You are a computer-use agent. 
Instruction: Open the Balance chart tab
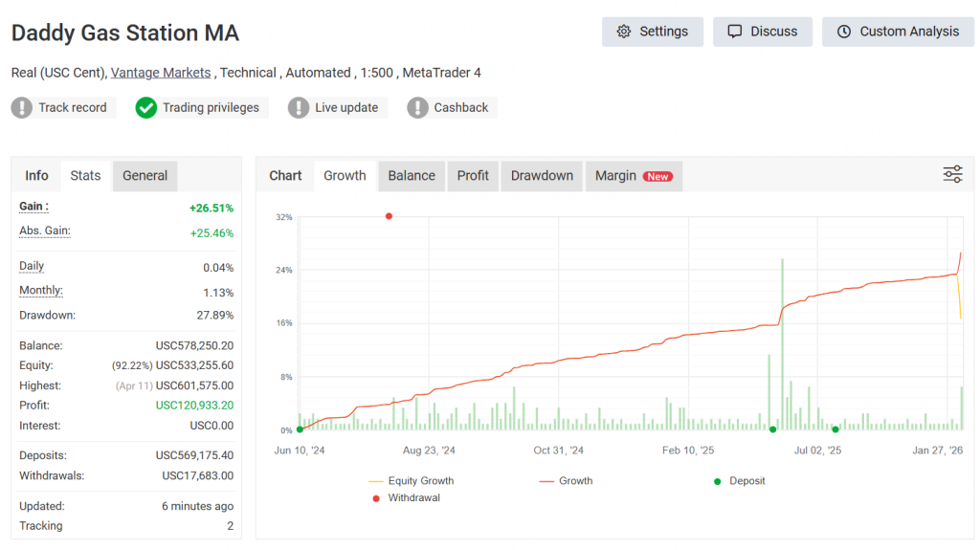412,176
